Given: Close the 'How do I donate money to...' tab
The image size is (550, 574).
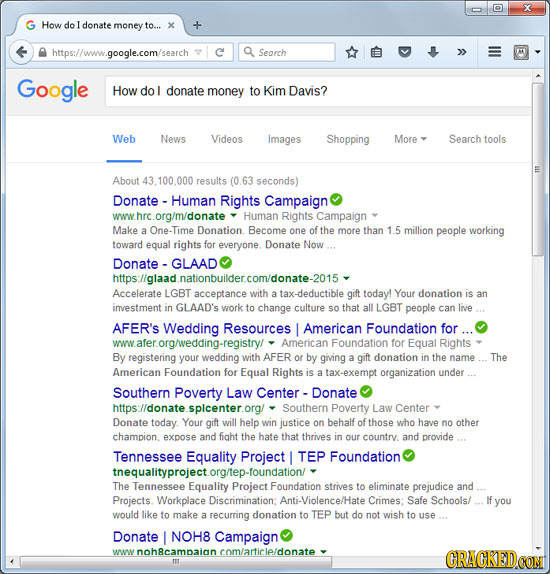Looking at the screenshot, I should pyautogui.click(x=171, y=25).
